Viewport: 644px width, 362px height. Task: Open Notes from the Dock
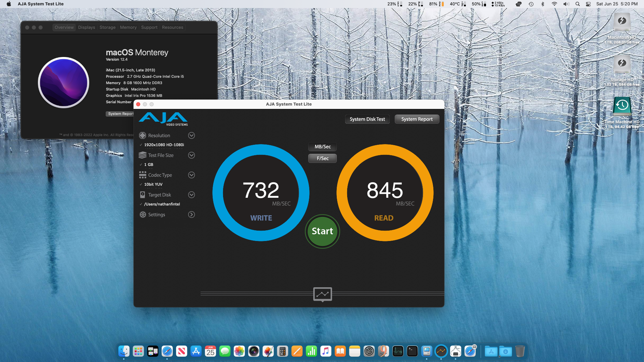[355, 351]
